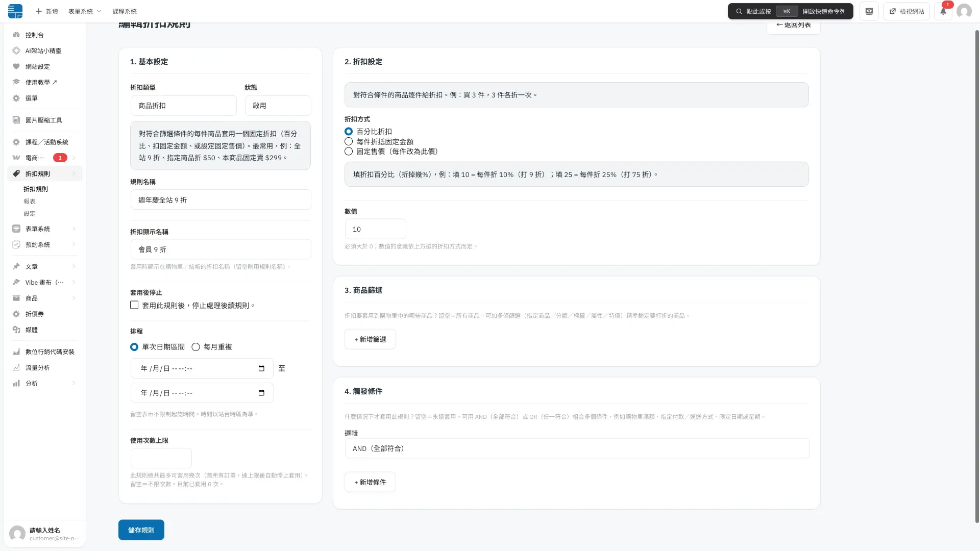Screen dimensions: 980x551
Task: Open the 邏輯 AND dropdown
Action: coord(577,448)
